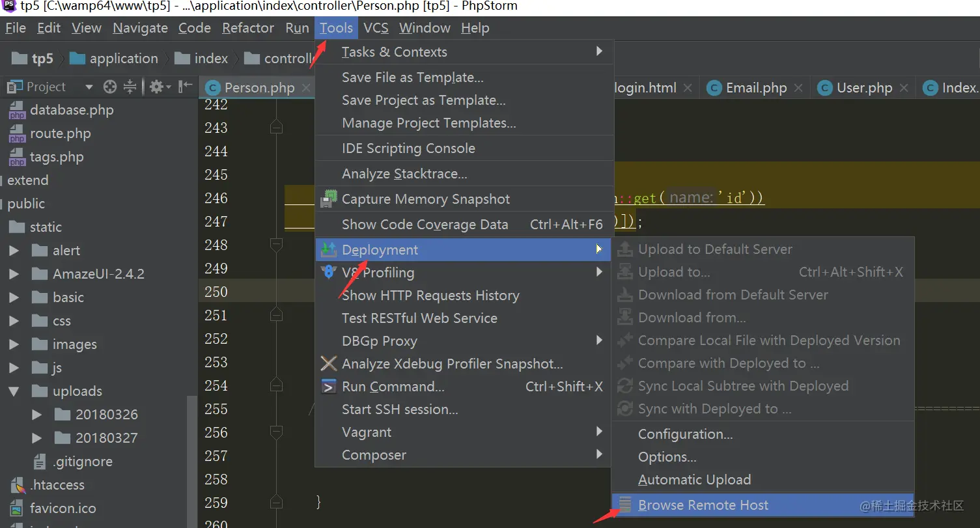Expand the alert folder
The width and height of the screenshot is (980, 528).
(x=14, y=251)
